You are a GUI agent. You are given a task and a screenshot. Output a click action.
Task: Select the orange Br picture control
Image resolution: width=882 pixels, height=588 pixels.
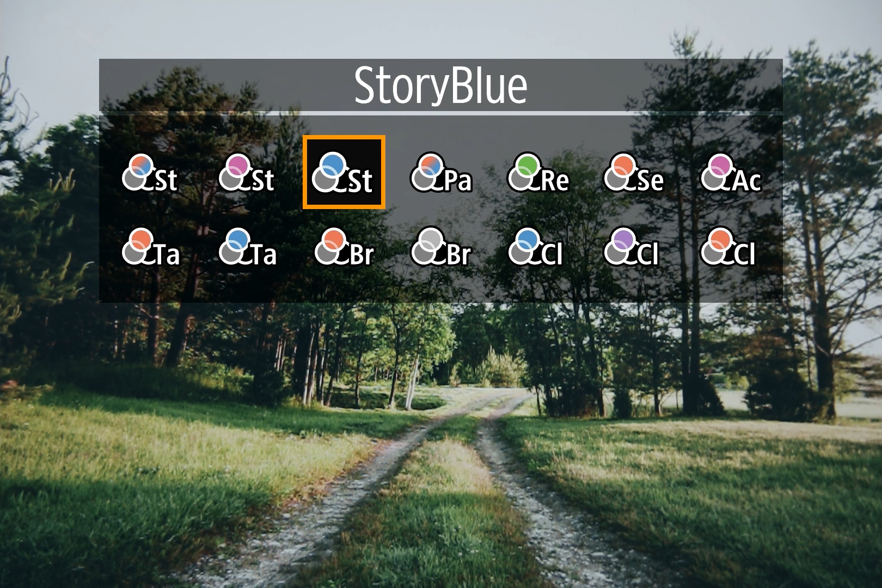[344, 247]
